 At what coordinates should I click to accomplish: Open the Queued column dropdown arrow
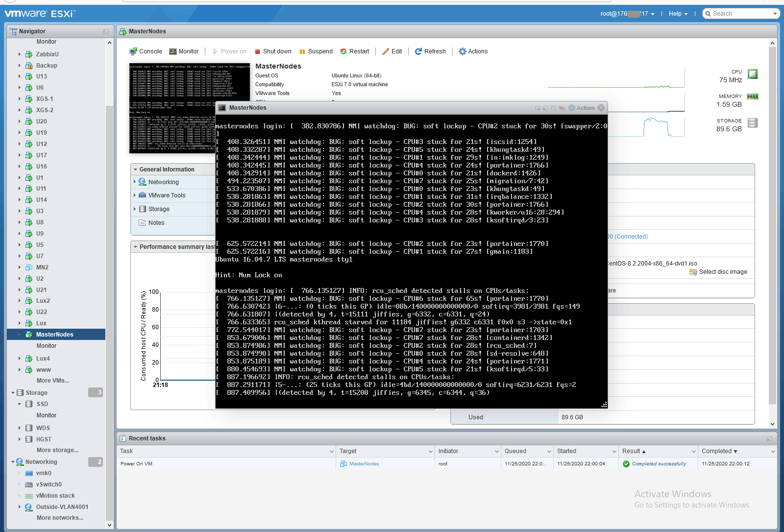pos(549,452)
